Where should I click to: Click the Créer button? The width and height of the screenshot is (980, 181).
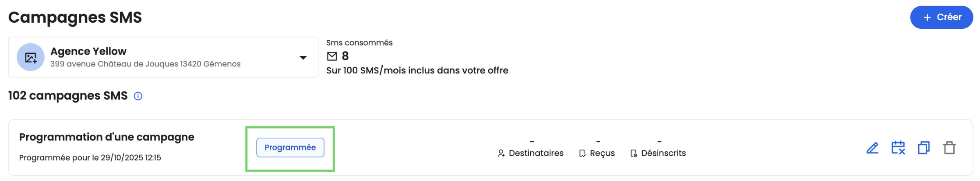click(x=941, y=17)
